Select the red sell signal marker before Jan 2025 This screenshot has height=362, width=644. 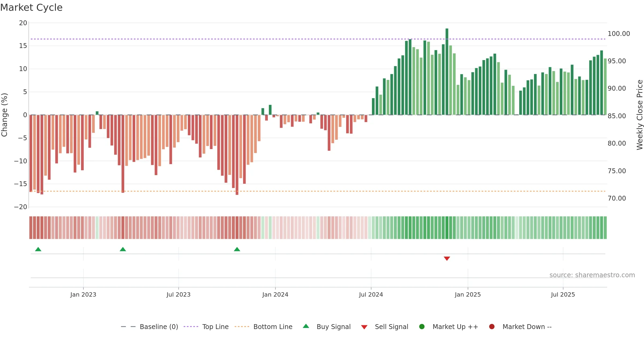(447, 258)
